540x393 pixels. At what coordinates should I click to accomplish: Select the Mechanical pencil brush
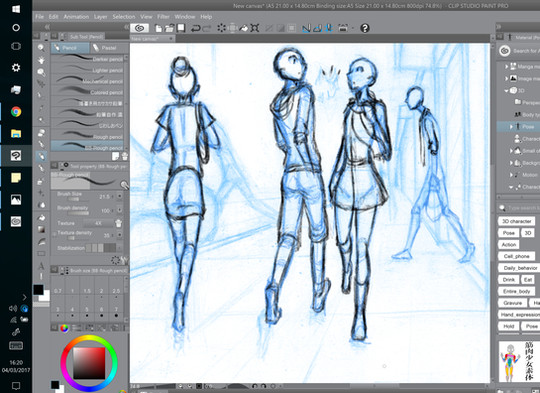(88, 81)
